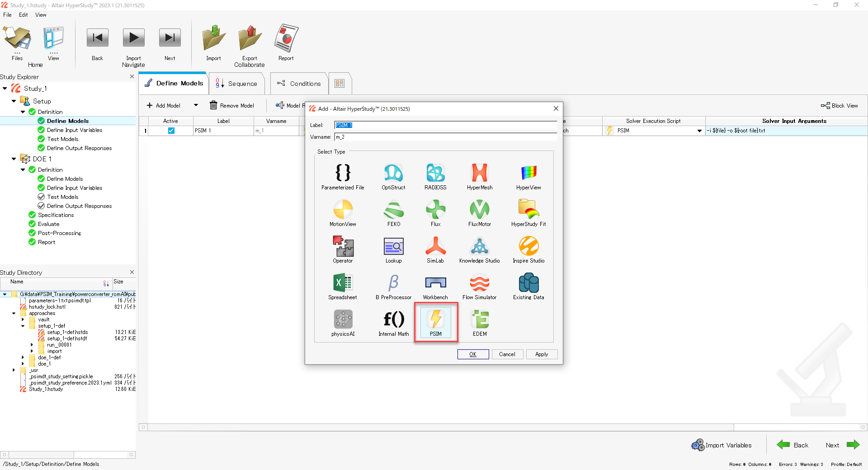Select HyperMesh in the Add dialog

(480, 177)
